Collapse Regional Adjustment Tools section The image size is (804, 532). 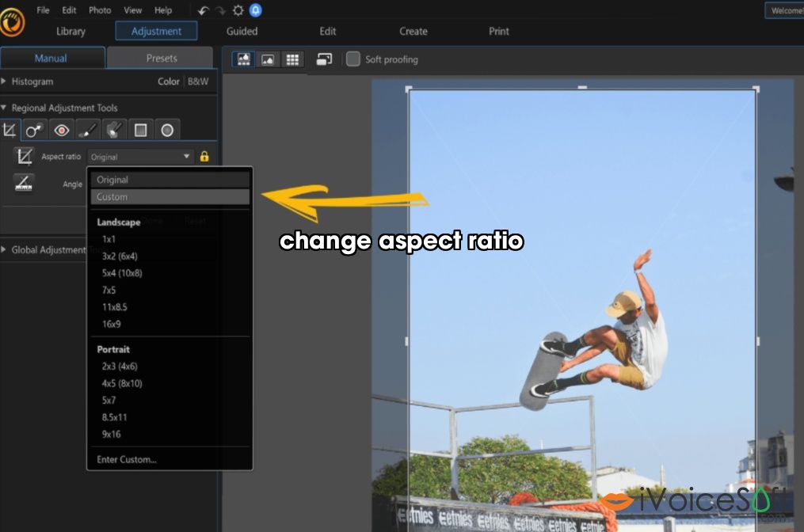pos(4,108)
